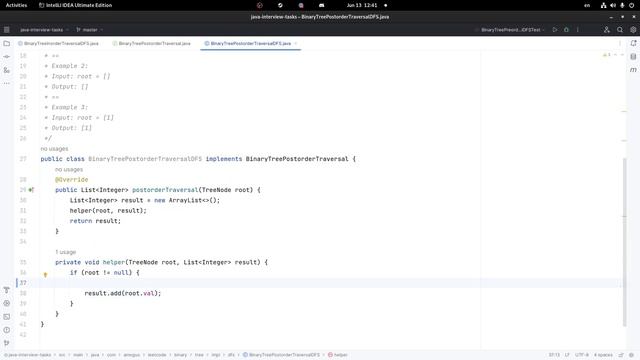The height and width of the screenshot is (360, 640).
Task: Click the postorderTraversal method name
Action: [165, 190]
